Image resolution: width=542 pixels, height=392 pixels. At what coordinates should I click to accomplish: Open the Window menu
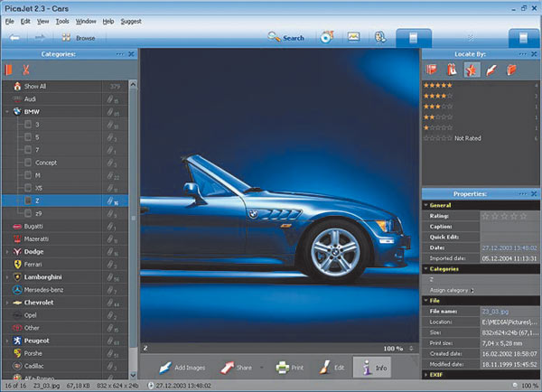(86, 22)
